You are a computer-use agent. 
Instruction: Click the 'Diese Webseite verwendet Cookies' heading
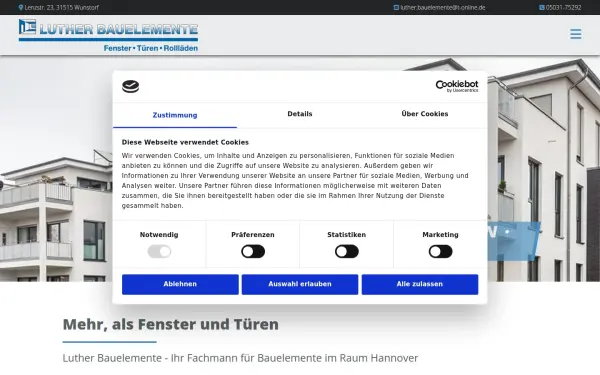pyautogui.click(x=185, y=142)
